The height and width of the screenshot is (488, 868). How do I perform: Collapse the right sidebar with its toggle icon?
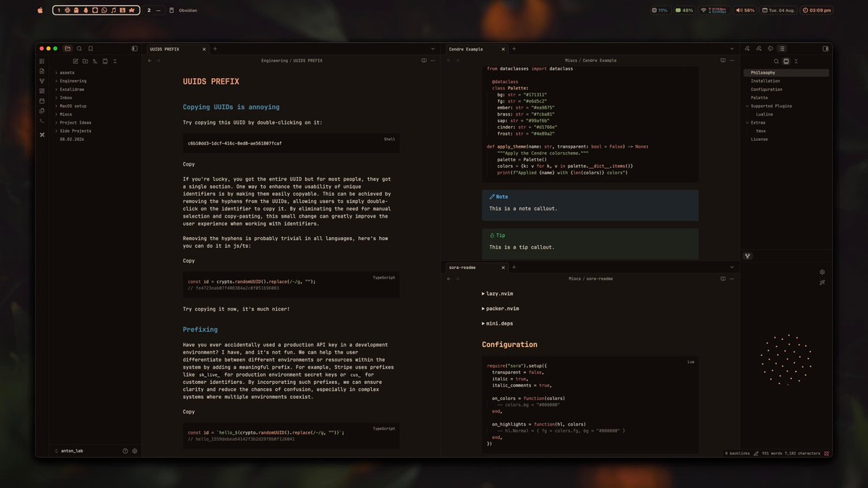826,48
